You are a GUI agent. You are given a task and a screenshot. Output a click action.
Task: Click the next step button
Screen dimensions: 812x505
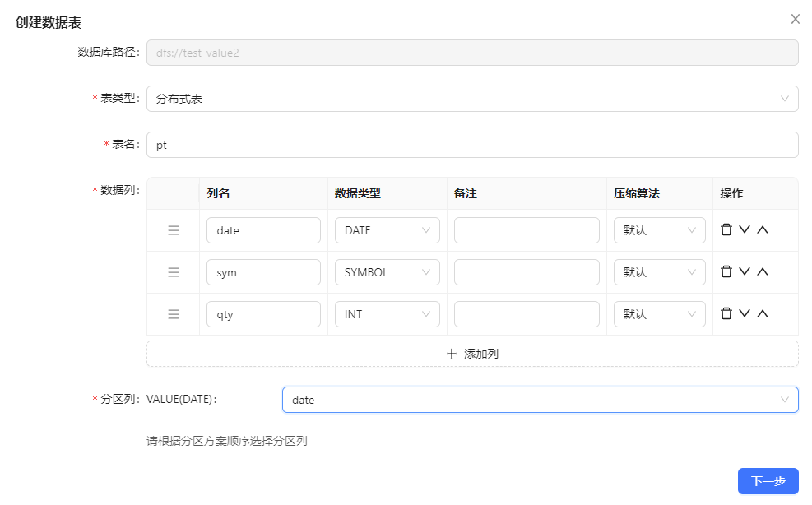pyautogui.click(x=768, y=481)
